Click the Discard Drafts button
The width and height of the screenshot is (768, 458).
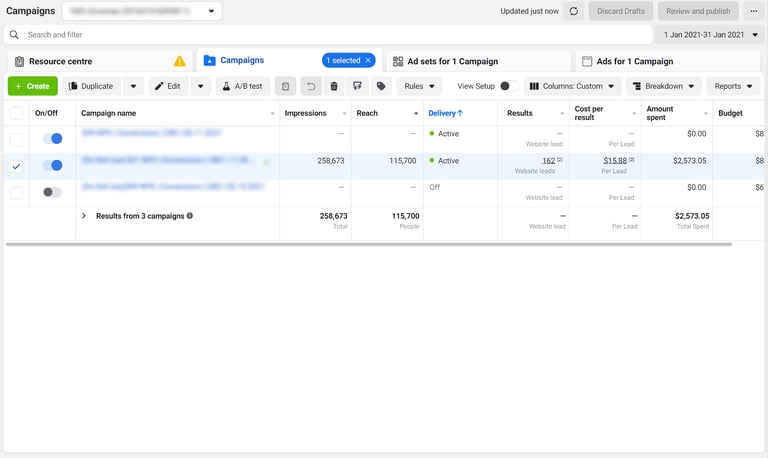tap(621, 11)
